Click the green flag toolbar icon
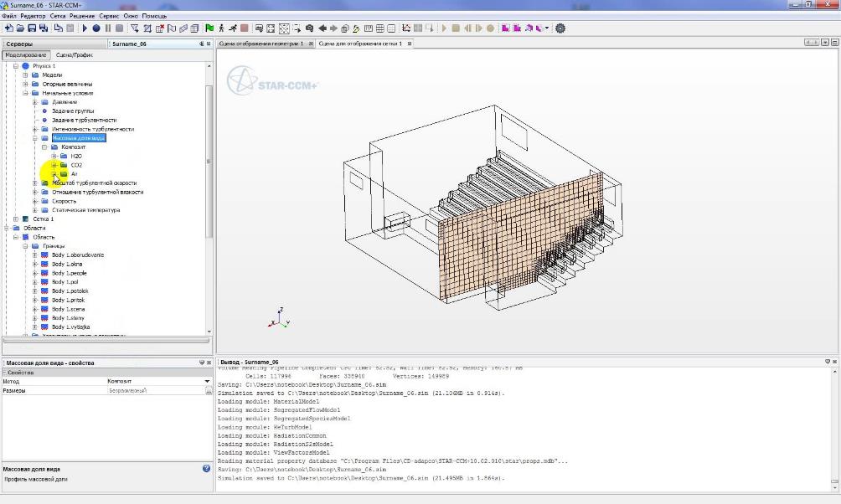The image size is (841, 504). tap(209, 28)
